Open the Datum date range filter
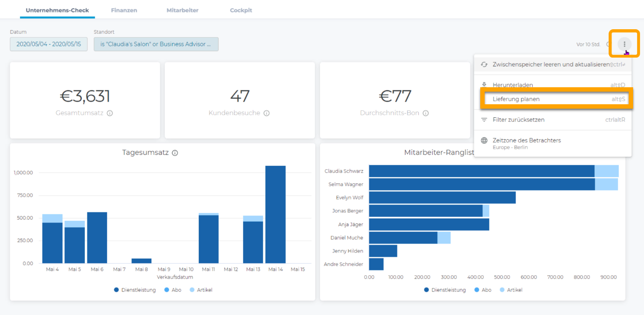This screenshot has height=315, width=644. [48, 44]
